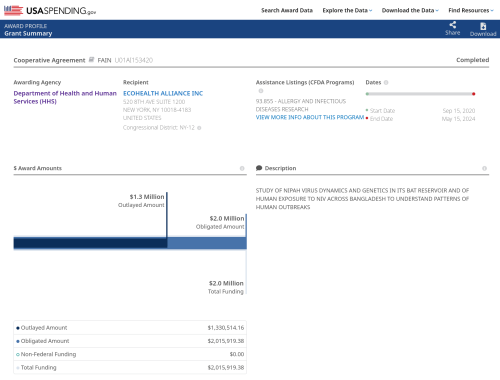The height and width of the screenshot is (380, 500).
Task: Click the USAspending.gov logo
Action: [x=50, y=10]
